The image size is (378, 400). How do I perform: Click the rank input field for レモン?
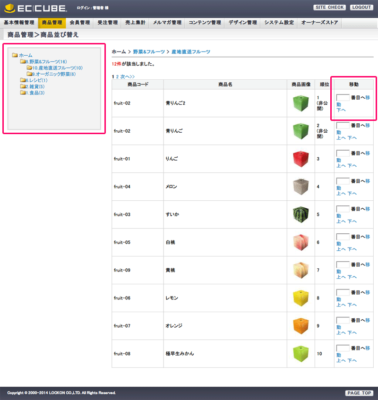pos(343,292)
